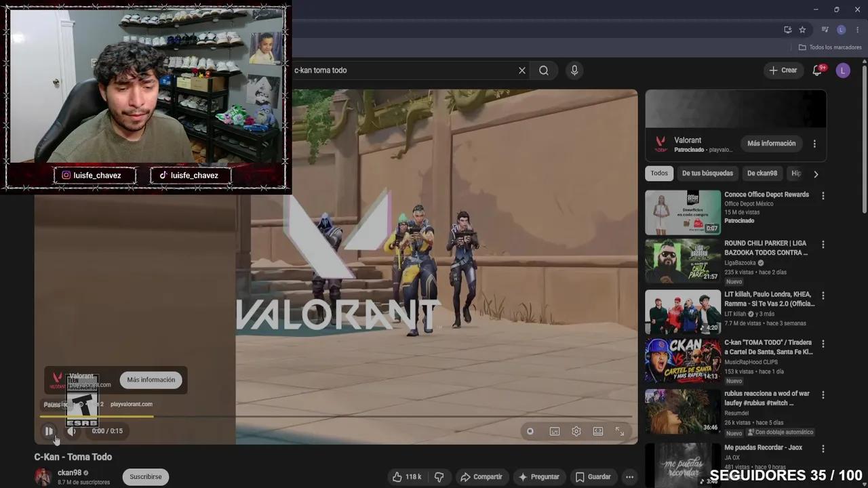Open options for Conoce Office Depot Rewards
Screen dimensions: 868x488
coord(823,196)
